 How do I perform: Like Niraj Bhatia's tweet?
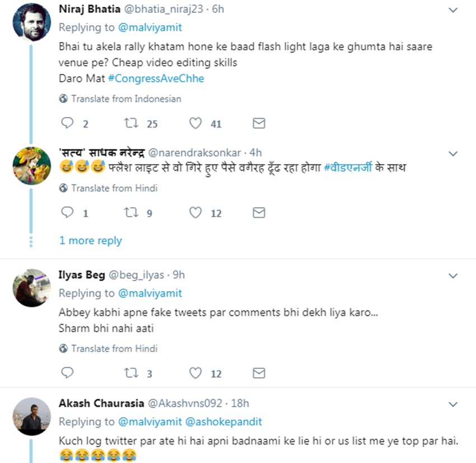coord(195,124)
